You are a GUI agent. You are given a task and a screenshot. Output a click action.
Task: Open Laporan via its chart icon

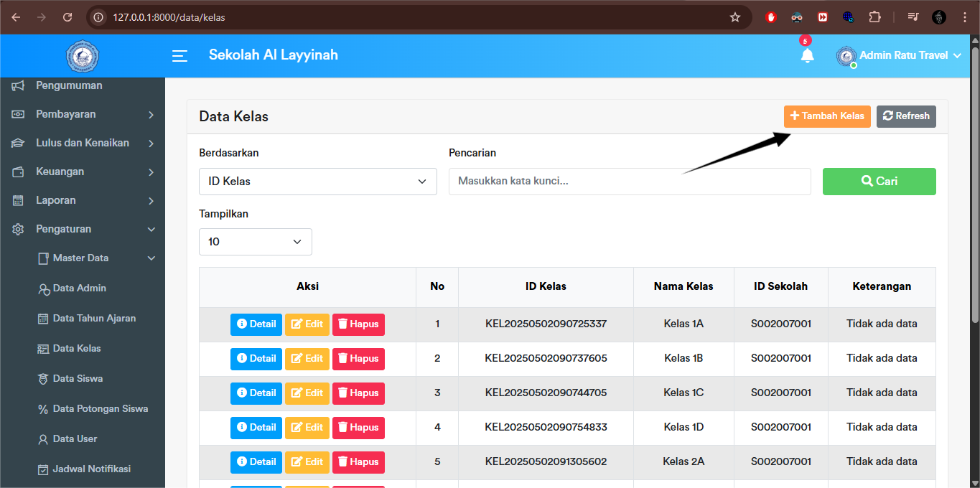[17, 200]
